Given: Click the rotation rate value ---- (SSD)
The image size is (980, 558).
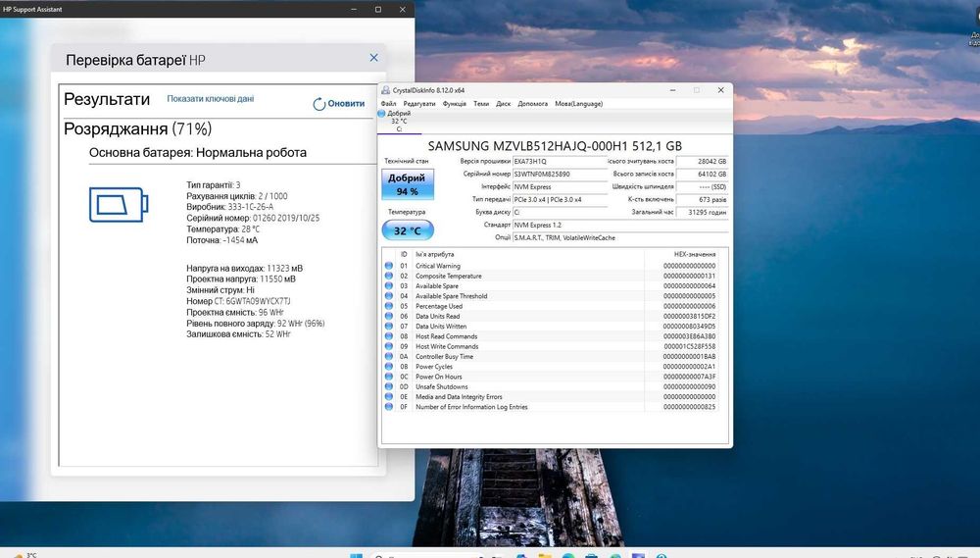Looking at the screenshot, I should tap(703, 187).
